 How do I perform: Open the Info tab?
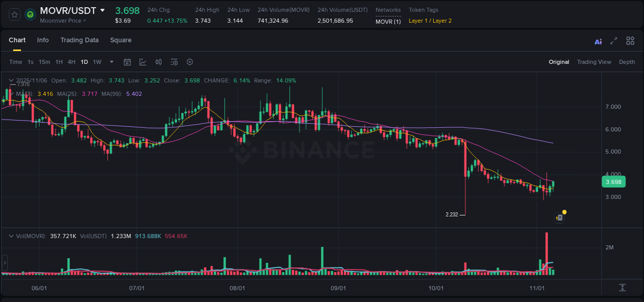pos(43,40)
